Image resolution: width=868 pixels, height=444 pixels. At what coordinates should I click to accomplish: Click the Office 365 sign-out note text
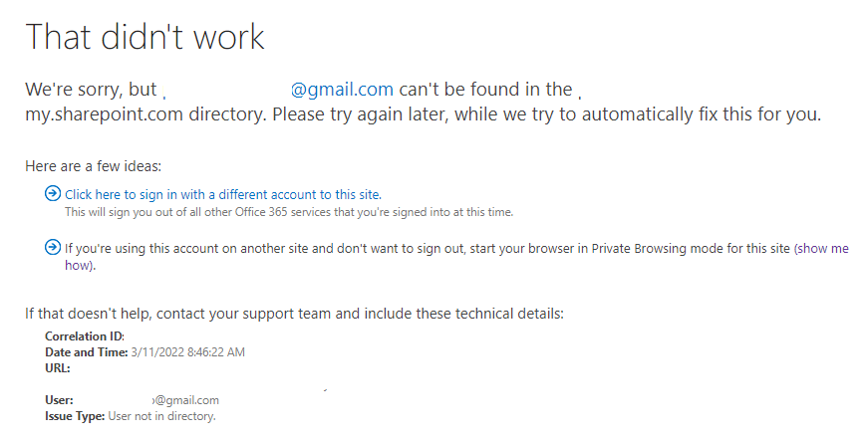[x=289, y=212]
